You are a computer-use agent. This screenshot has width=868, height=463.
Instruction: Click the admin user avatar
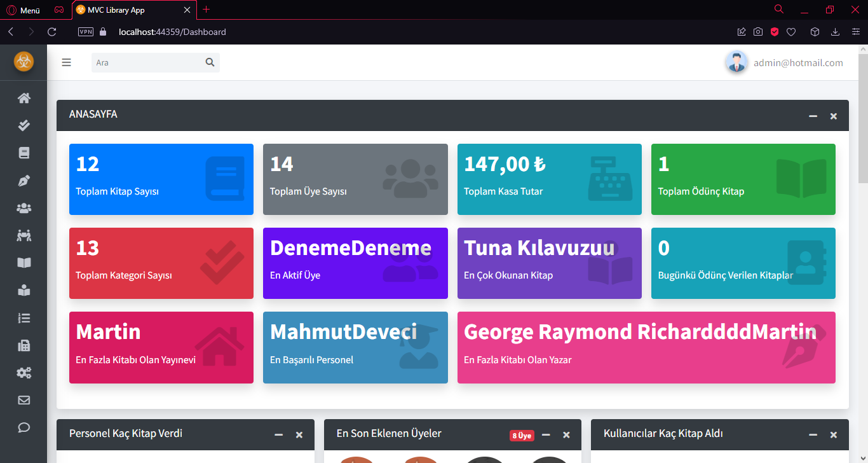[x=736, y=62]
